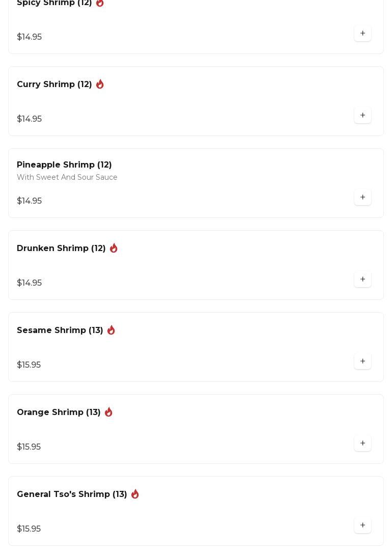The height and width of the screenshot is (552, 392).
Task: Click the Sesame Shrimp spicy flame icon
Action: pos(111,330)
